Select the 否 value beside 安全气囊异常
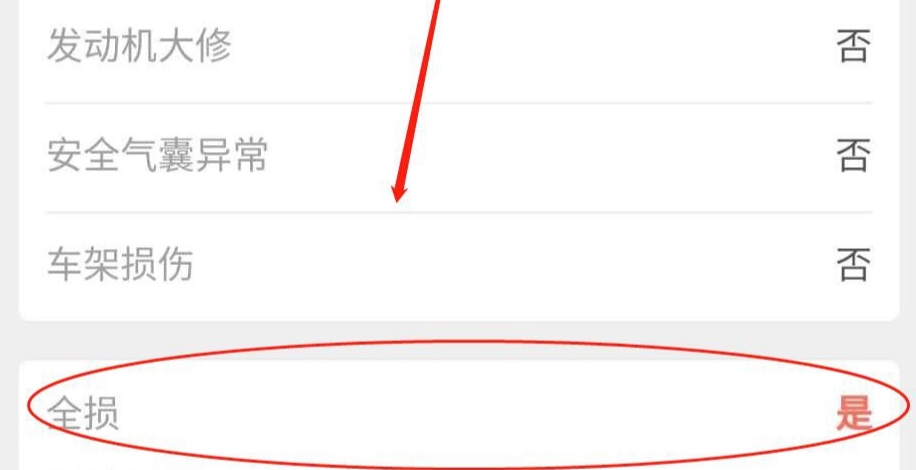The image size is (916, 470). tap(853, 155)
